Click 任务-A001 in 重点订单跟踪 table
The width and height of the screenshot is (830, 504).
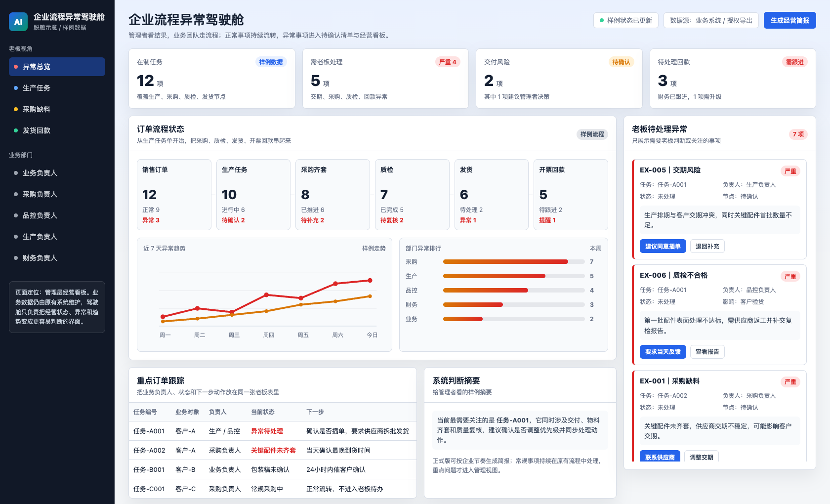tap(149, 431)
